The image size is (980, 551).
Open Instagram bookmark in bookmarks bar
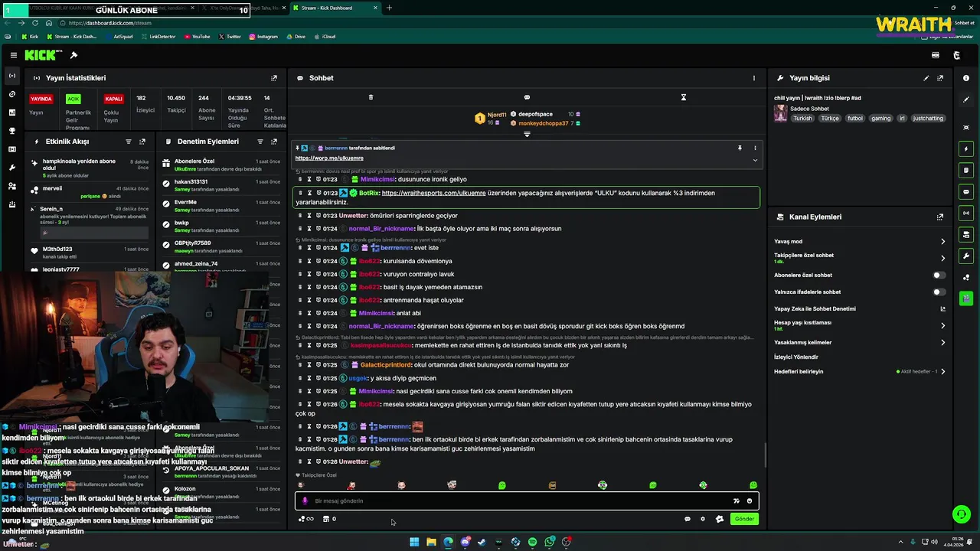[263, 37]
